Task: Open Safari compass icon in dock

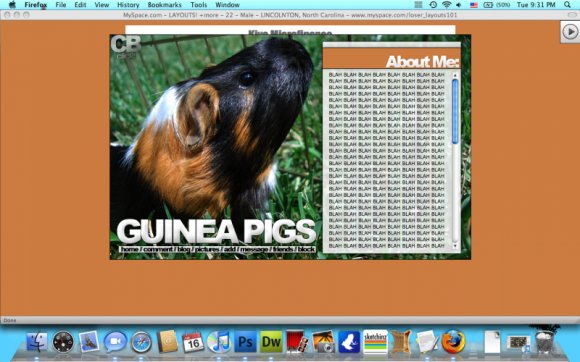Action: [x=141, y=342]
